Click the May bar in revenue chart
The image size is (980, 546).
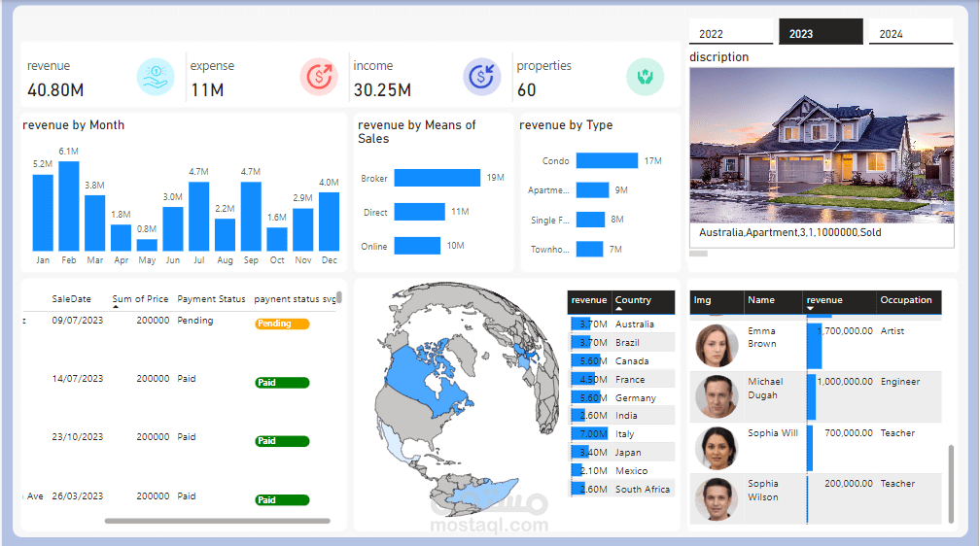[x=147, y=245]
